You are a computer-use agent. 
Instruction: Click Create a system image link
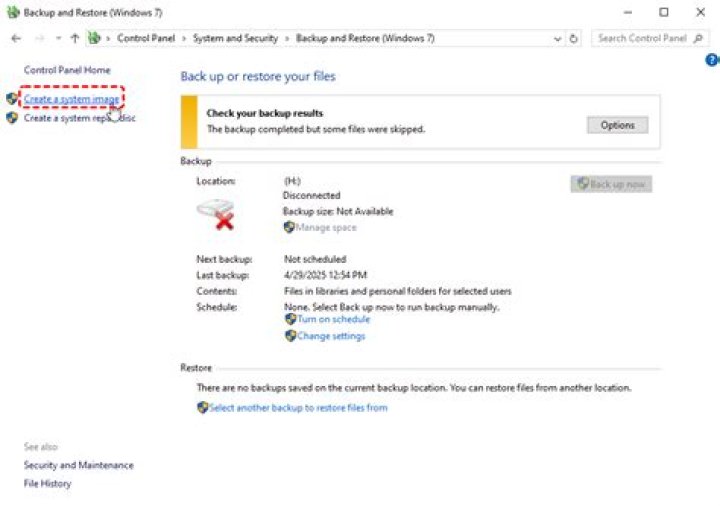pos(72,99)
